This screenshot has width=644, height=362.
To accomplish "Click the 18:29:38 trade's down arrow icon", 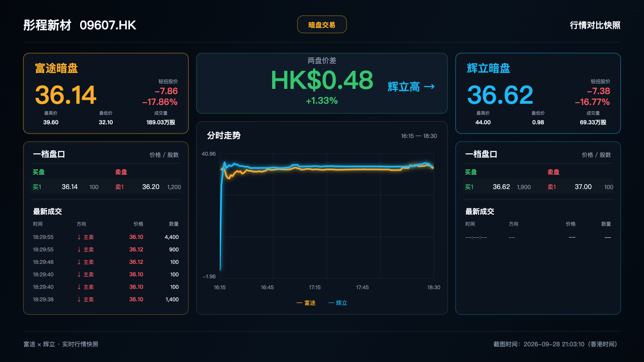I will click(79, 300).
